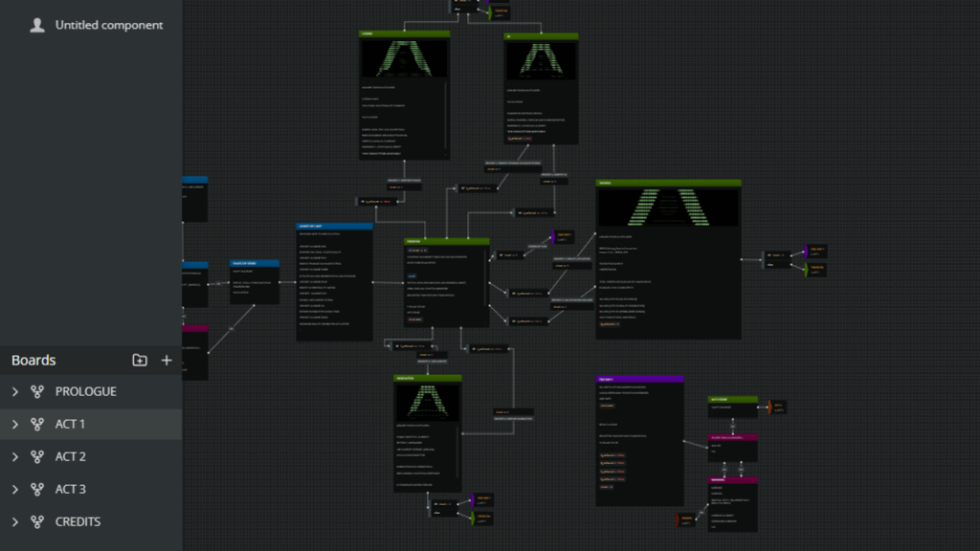Click the user avatar icon beside Untitled component

pos(37,26)
